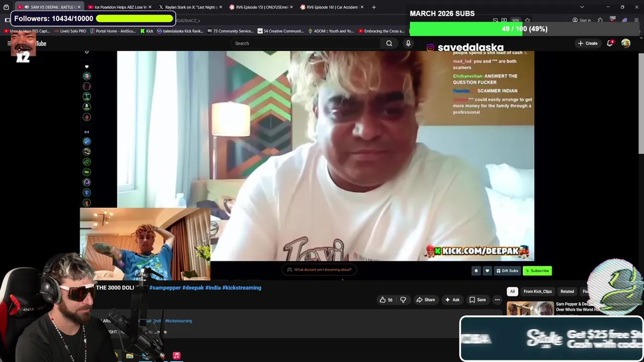This screenshot has height=362, width=644.
Task: Open the Kick bookmark
Action: pyautogui.click(x=146, y=31)
